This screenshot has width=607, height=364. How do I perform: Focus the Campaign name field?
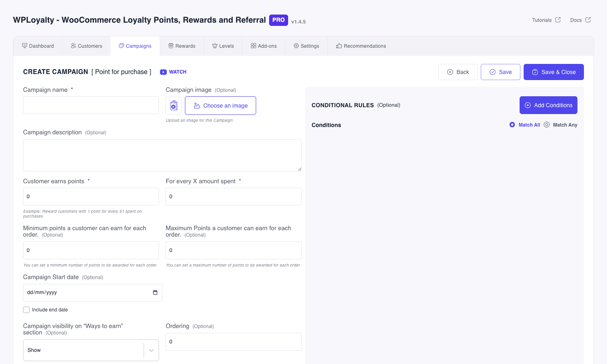(x=91, y=105)
